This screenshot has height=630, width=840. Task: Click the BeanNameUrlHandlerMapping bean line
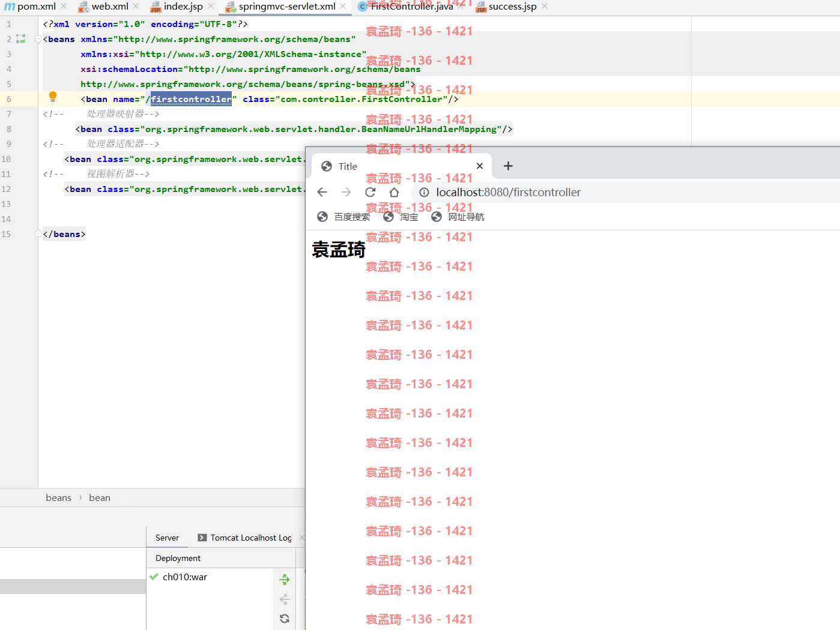pos(294,129)
